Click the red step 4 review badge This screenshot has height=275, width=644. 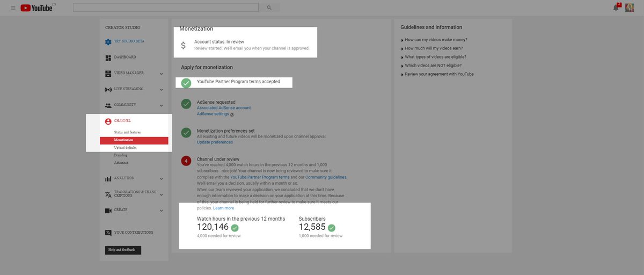186,161
